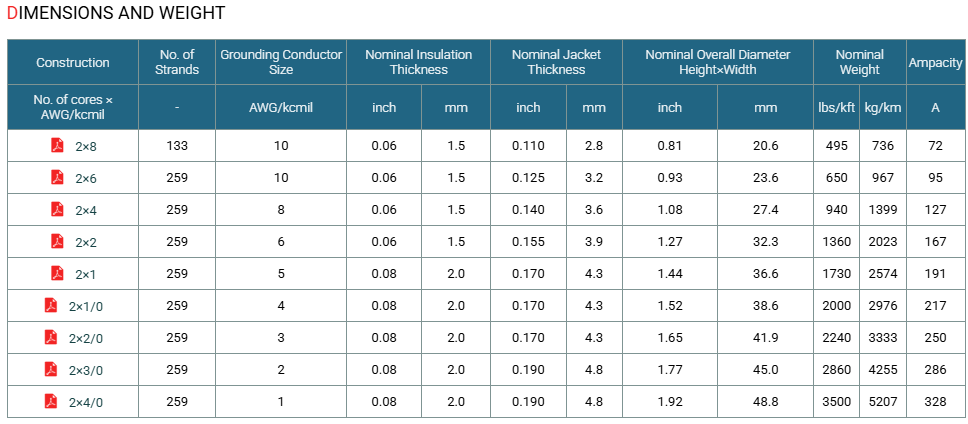Screen dimensions: 968x424
Task: Follow the 2×4/0 construction link
Action: pyautogui.click(x=86, y=403)
